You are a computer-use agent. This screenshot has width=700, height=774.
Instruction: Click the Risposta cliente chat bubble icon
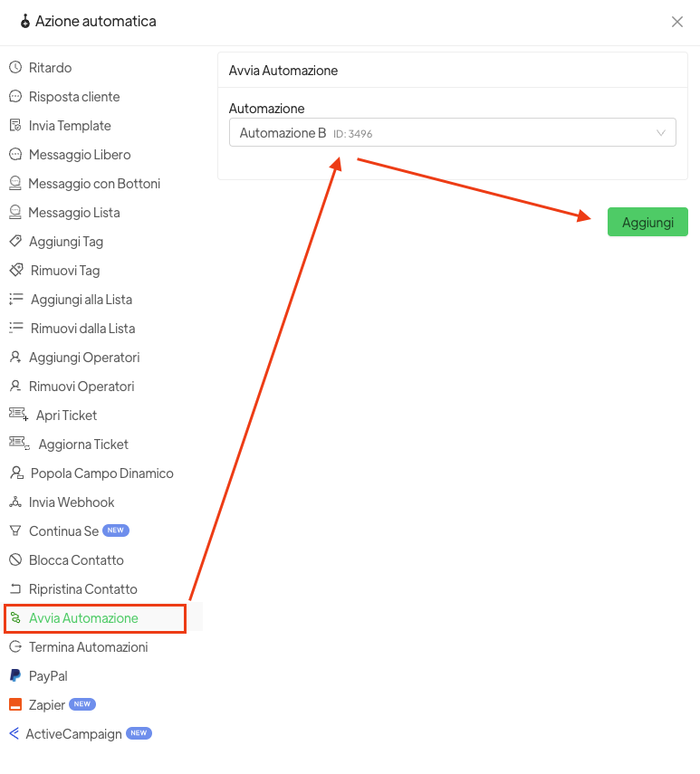point(14,97)
